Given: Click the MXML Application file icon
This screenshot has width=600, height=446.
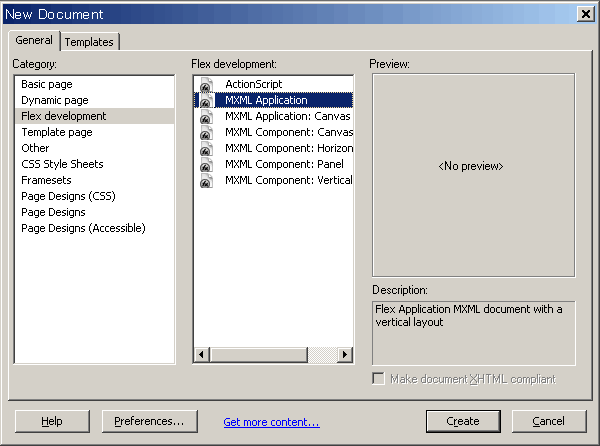Looking at the screenshot, I should pyautogui.click(x=206, y=100).
